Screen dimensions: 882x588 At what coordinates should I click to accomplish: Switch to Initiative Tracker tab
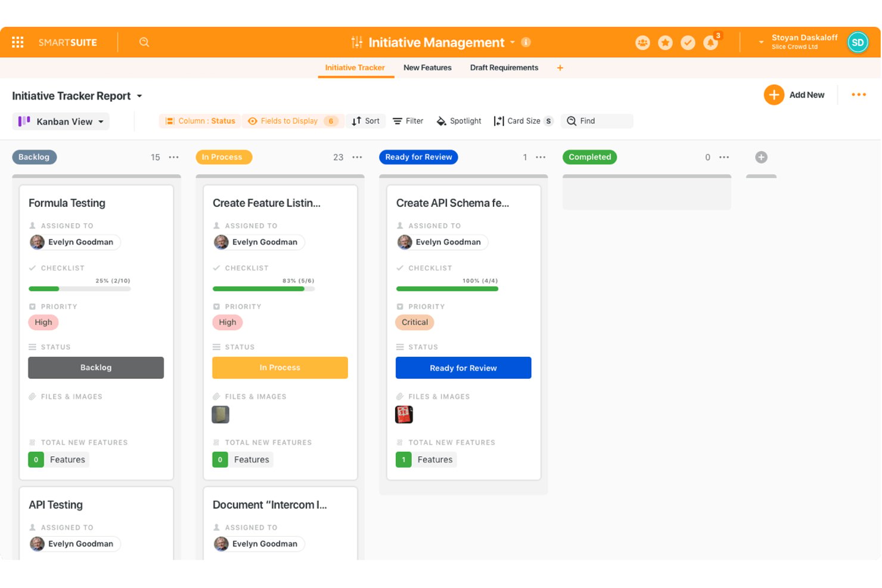point(355,68)
